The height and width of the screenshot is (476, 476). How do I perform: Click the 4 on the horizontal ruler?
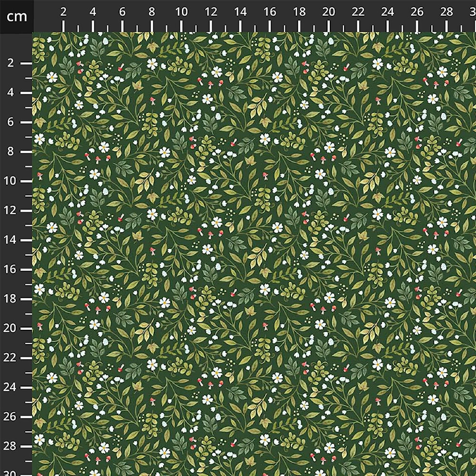point(93,12)
